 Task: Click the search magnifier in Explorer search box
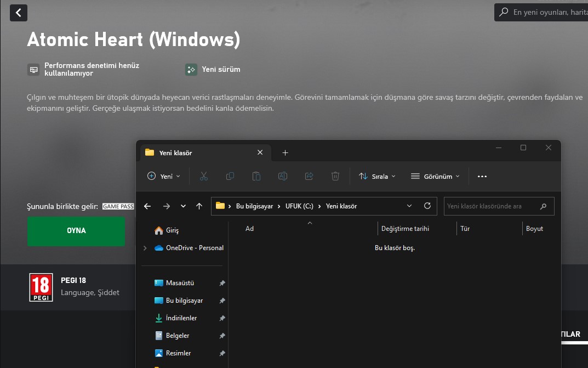tap(543, 206)
